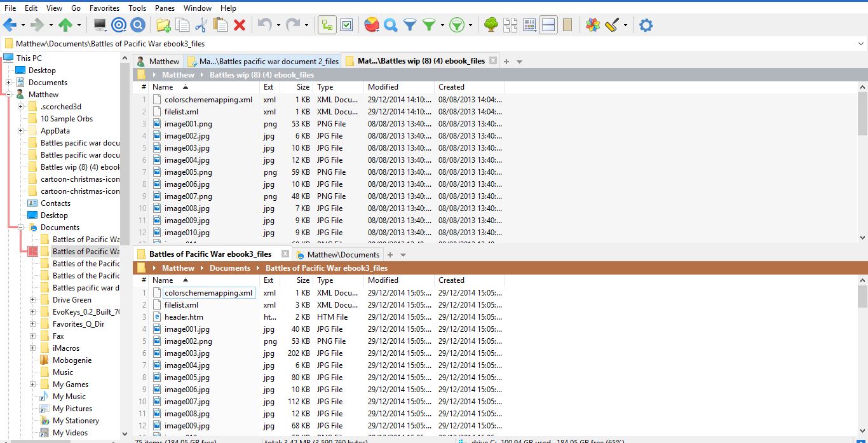Open Q-Dir settings with the gear icon
The height and width of the screenshot is (443, 868).
pyautogui.click(x=647, y=25)
